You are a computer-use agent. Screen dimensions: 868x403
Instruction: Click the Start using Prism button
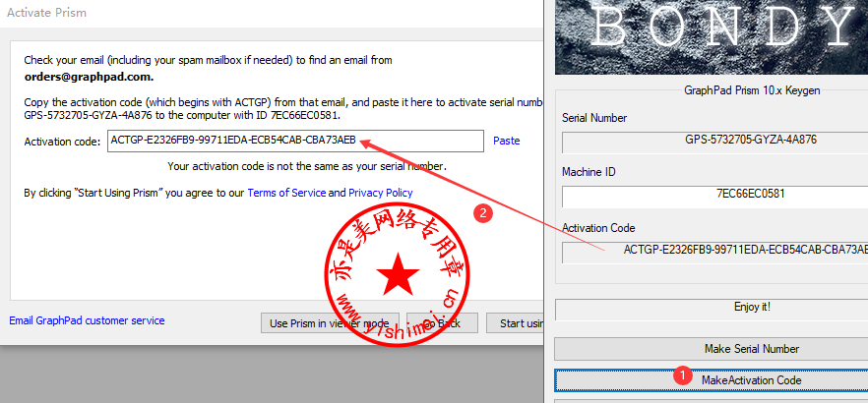(516, 323)
